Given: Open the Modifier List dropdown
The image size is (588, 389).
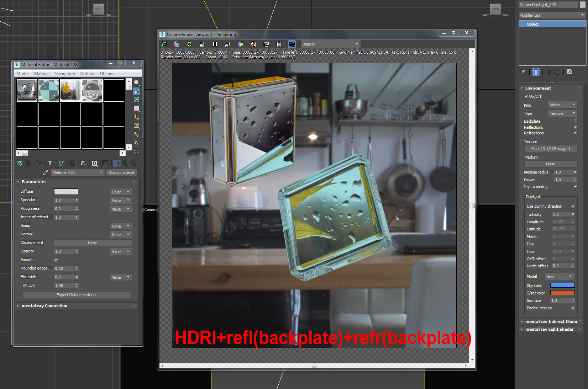Looking at the screenshot, I should (x=552, y=15).
